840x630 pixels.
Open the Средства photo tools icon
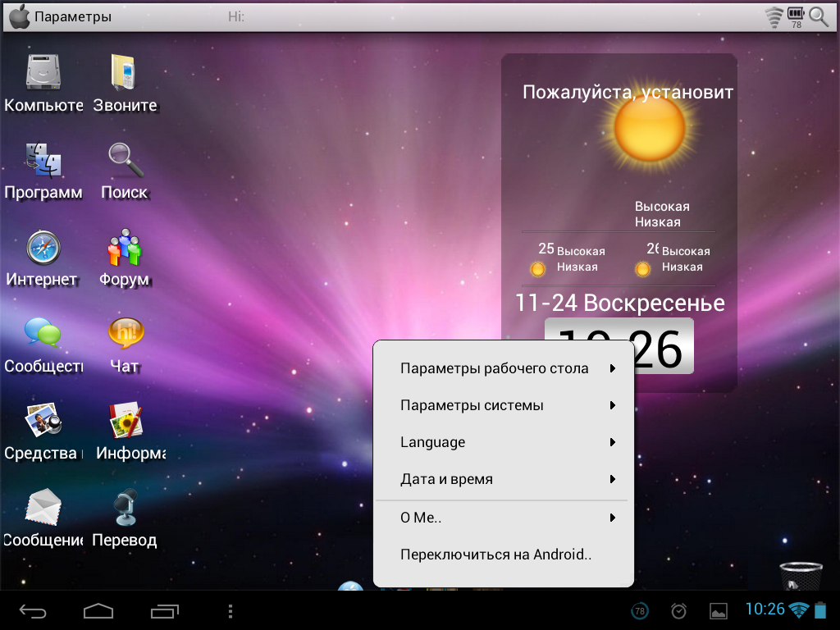click(x=43, y=420)
